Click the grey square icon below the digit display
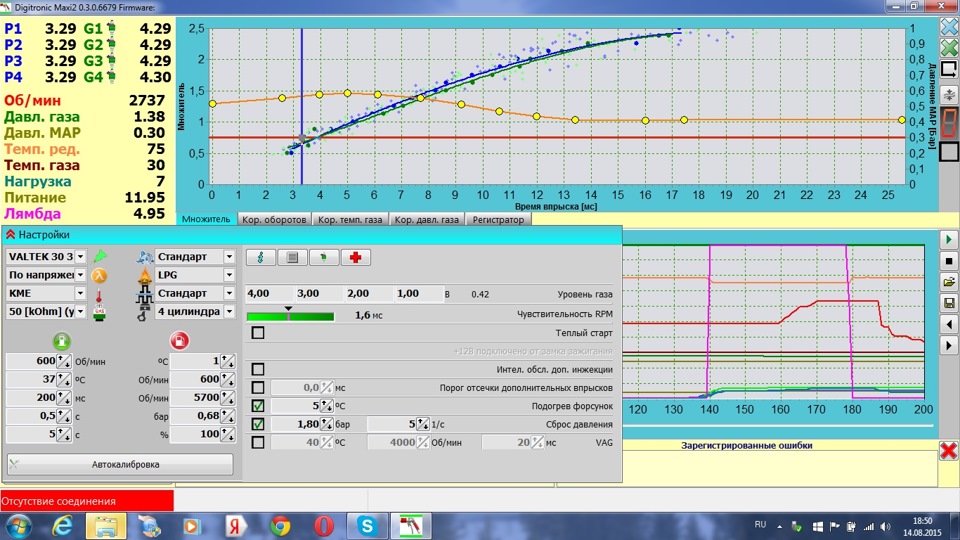Viewport: 960px width, 540px height. (x=949, y=151)
